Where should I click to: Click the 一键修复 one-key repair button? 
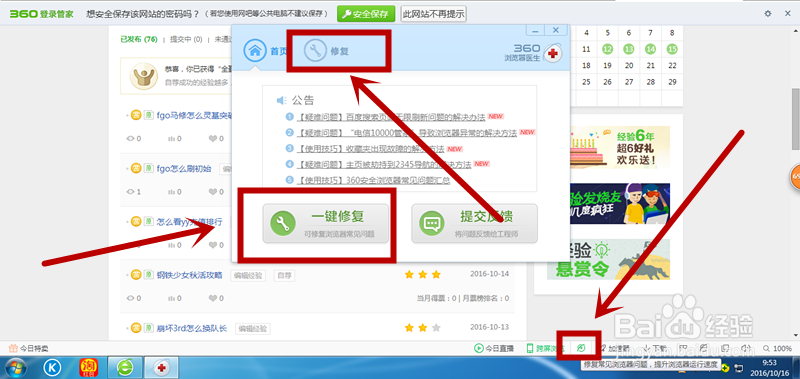coord(326,223)
